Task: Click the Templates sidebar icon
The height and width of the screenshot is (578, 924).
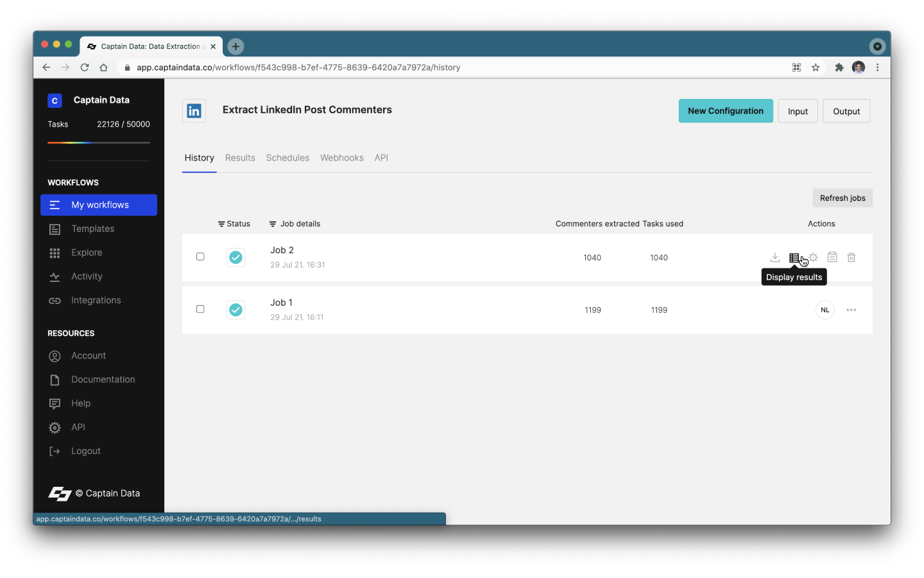Action: [55, 229]
